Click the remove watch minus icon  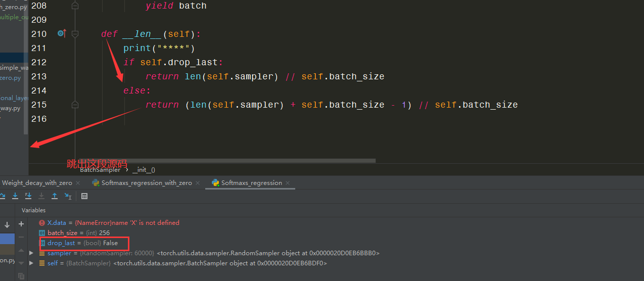click(21, 237)
